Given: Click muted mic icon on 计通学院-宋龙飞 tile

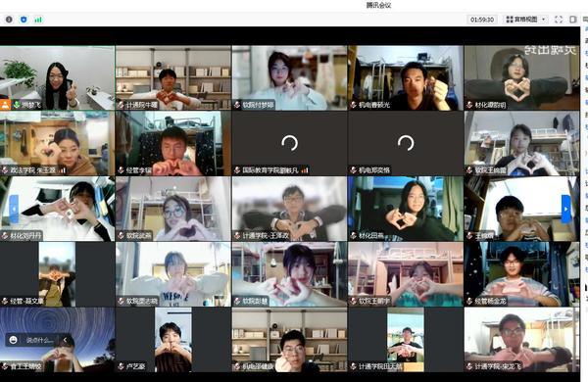Looking at the screenshot, I should (469, 366).
